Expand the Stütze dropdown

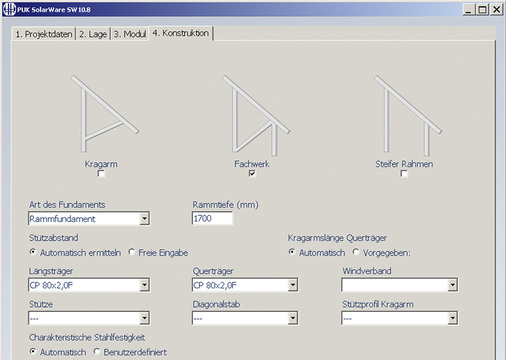(144, 318)
